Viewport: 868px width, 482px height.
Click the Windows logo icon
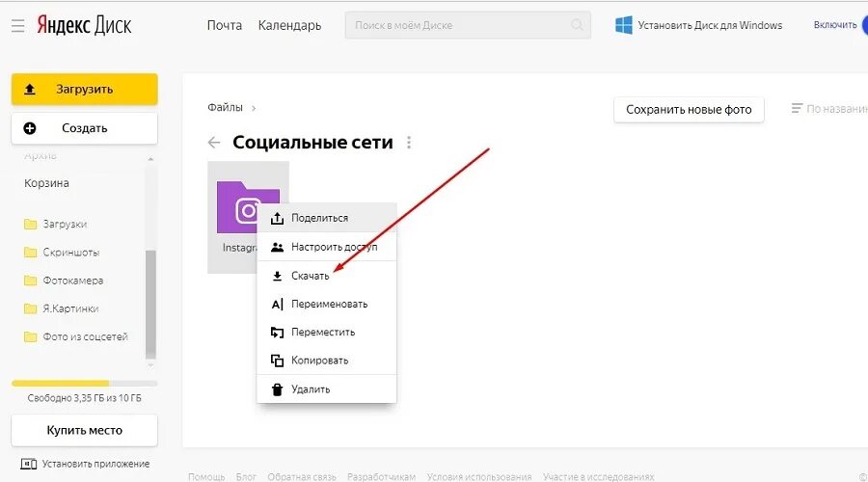(624, 25)
